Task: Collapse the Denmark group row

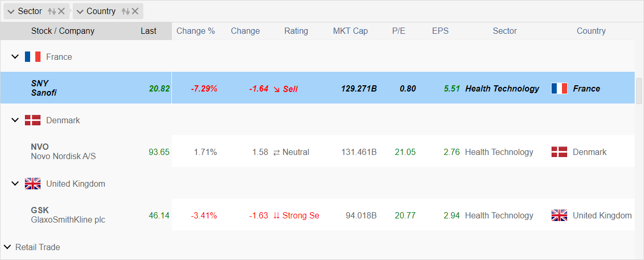Action: point(15,120)
